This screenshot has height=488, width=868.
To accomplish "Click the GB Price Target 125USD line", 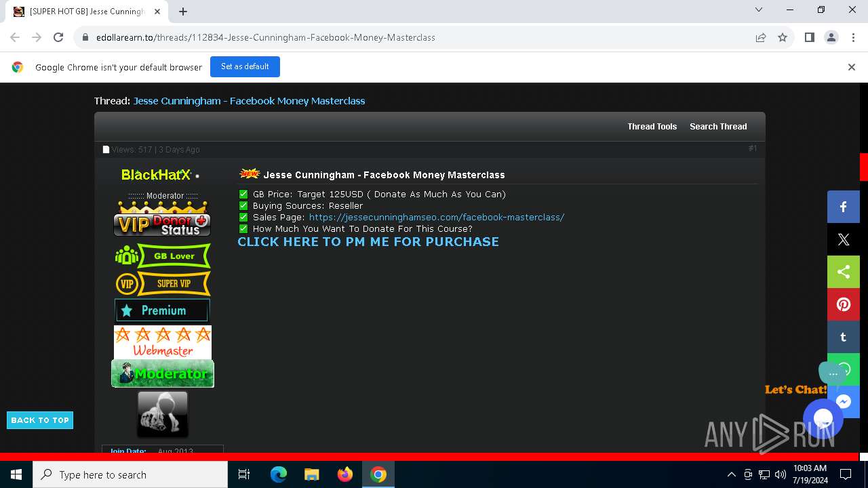I will coord(379,194).
